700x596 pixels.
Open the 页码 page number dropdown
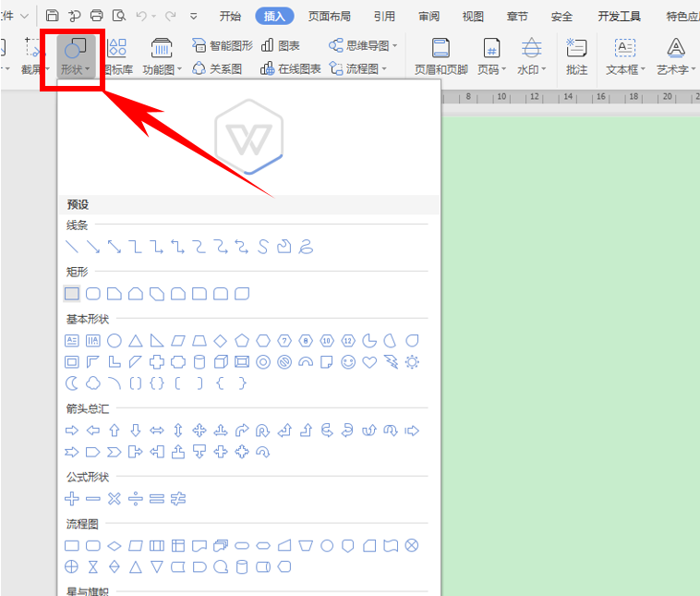point(491,57)
